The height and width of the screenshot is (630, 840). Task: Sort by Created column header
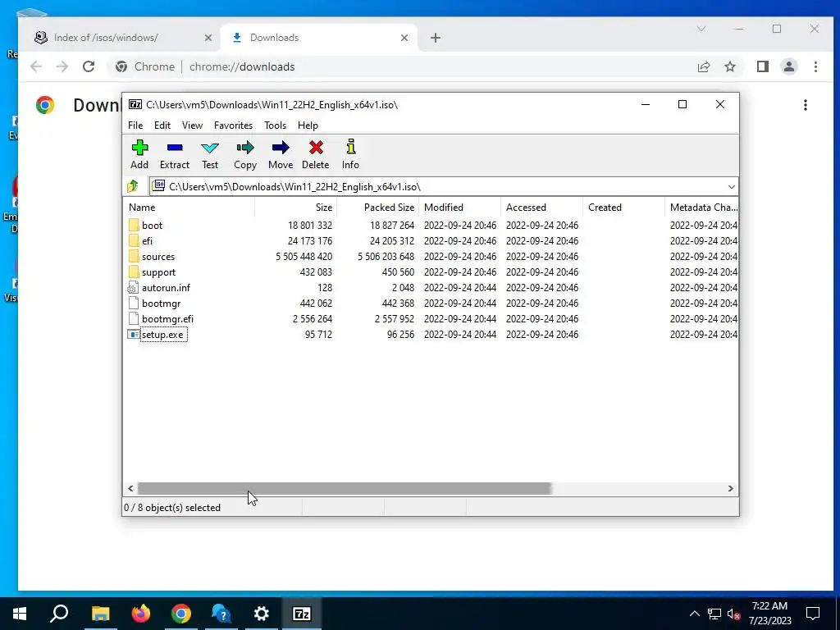(623, 208)
